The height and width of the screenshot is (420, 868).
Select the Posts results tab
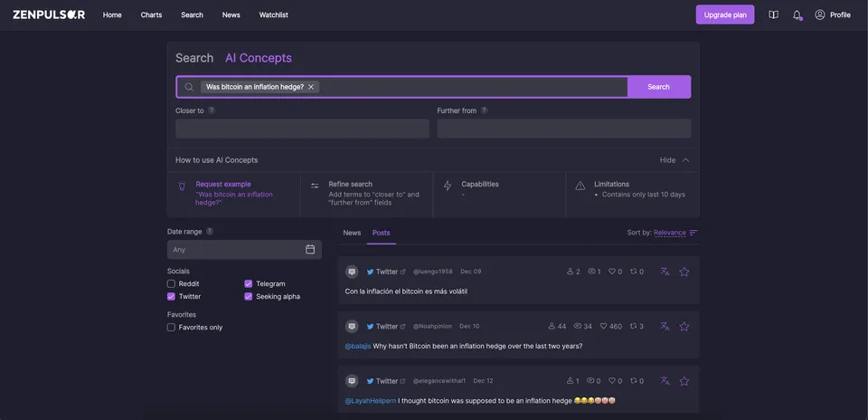[x=382, y=233]
